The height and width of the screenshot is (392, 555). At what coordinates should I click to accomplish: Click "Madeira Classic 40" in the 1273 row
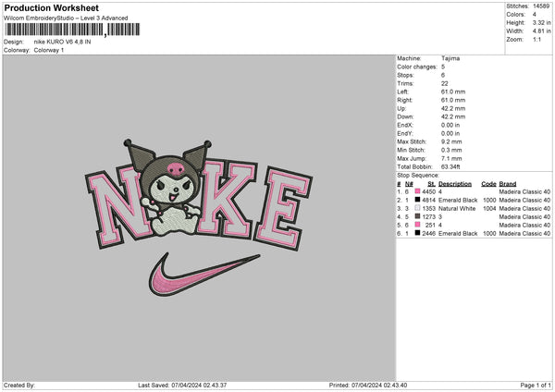(x=524, y=216)
